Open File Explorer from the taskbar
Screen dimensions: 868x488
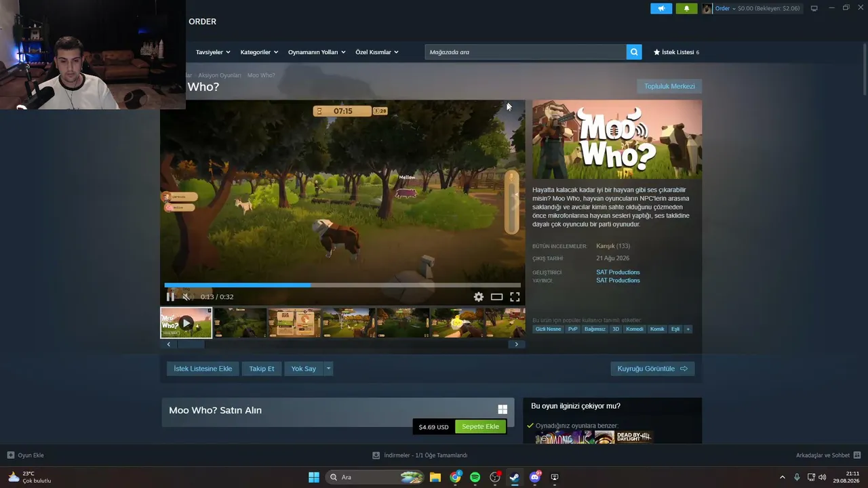435,477
